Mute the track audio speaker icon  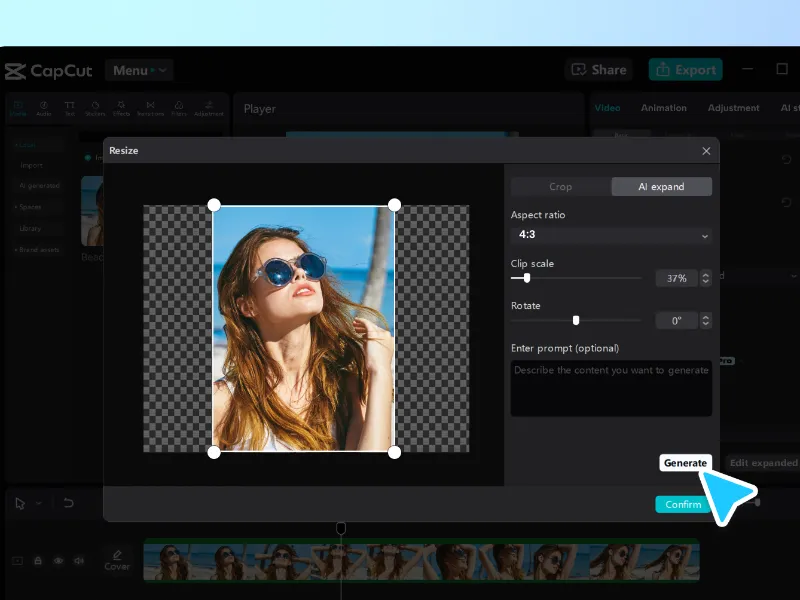(x=79, y=561)
